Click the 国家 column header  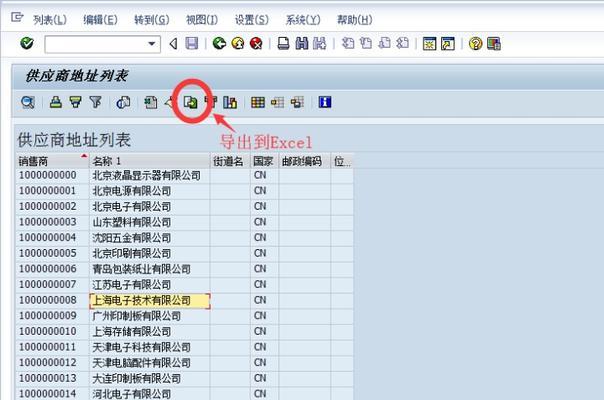[264, 161]
